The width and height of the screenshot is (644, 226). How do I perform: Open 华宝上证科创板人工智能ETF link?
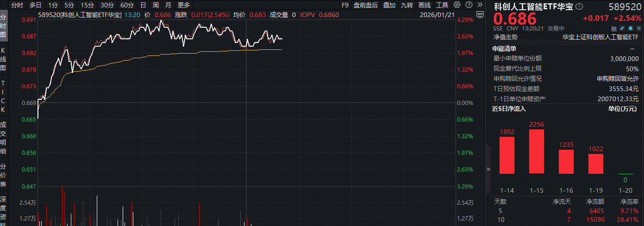coord(600,37)
